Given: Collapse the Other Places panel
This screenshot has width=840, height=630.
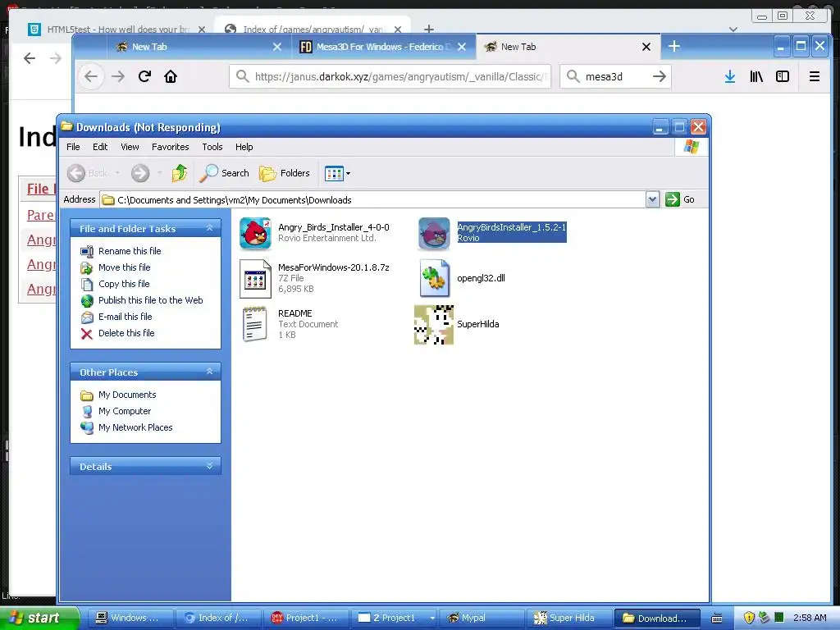Looking at the screenshot, I should [209, 372].
